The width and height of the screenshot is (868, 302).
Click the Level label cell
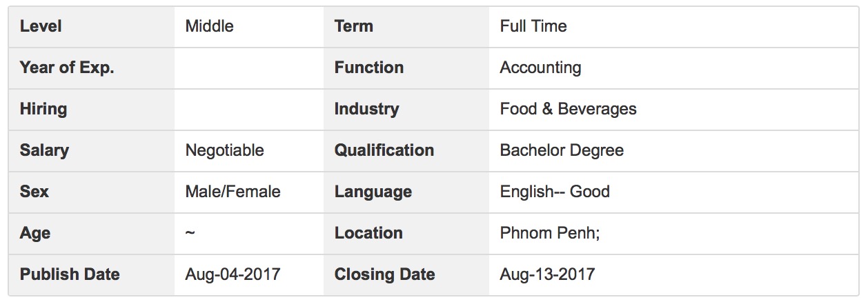click(91, 27)
